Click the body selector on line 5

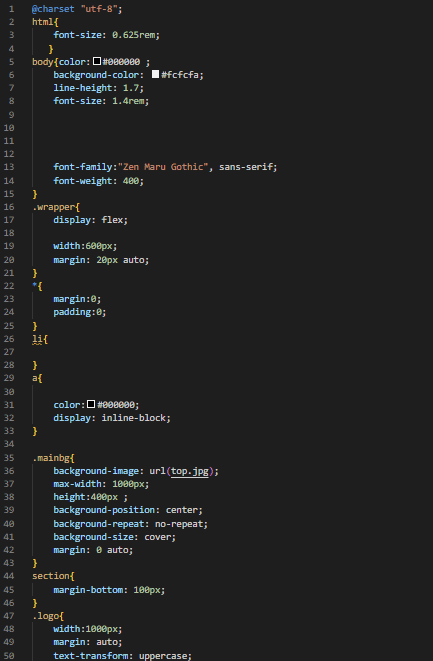pos(43,62)
